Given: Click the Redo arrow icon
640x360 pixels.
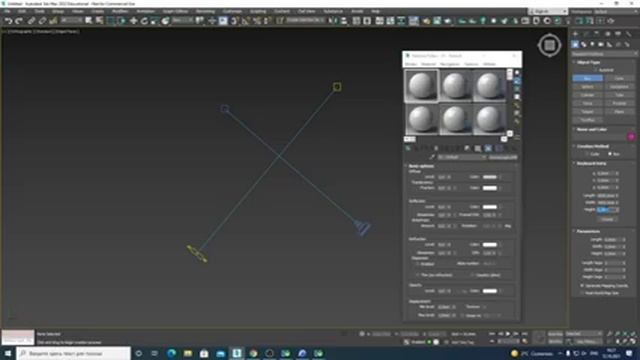Looking at the screenshot, I should click(x=19, y=21).
